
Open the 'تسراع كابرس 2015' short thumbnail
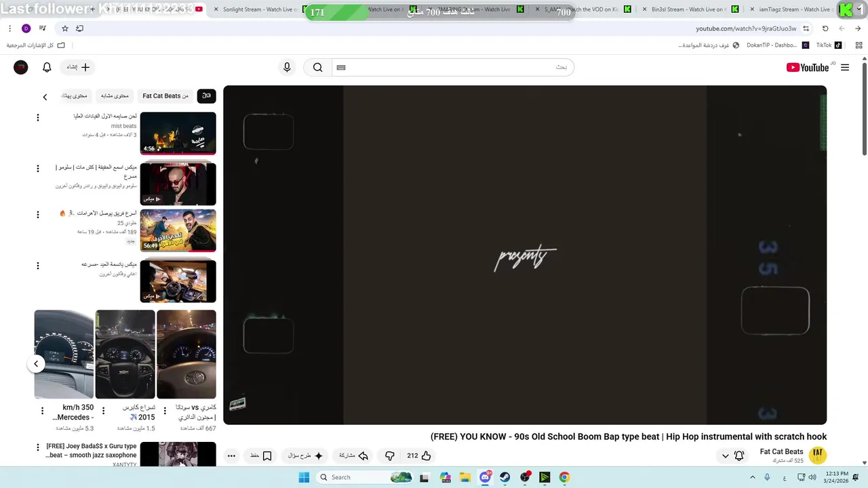pos(125,354)
